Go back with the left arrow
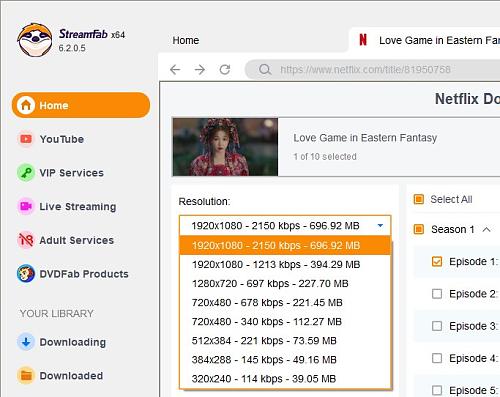 (175, 69)
